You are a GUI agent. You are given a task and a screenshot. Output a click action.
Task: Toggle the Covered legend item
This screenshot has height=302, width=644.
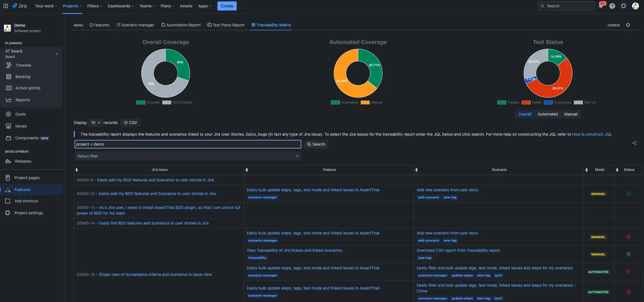click(x=148, y=102)
